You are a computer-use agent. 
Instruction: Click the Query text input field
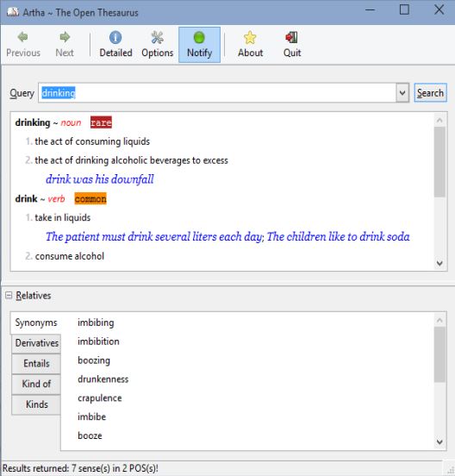(x=217, y=93)
